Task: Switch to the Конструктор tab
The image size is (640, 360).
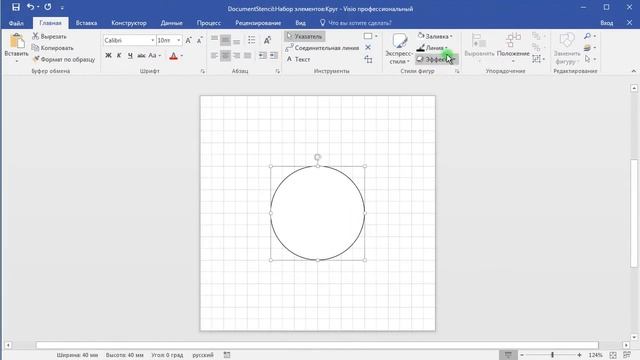Action: coord(129,23)
